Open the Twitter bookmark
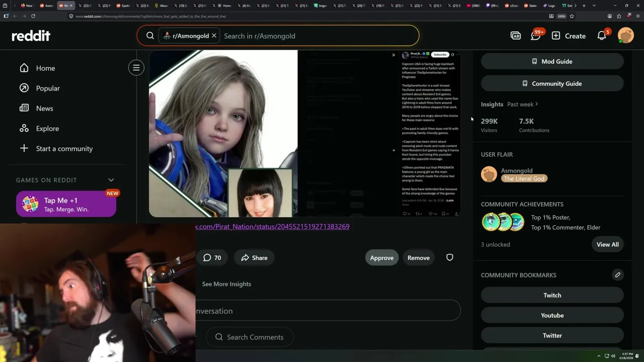The width and height of the screenshot is (644, 362). 552,335
